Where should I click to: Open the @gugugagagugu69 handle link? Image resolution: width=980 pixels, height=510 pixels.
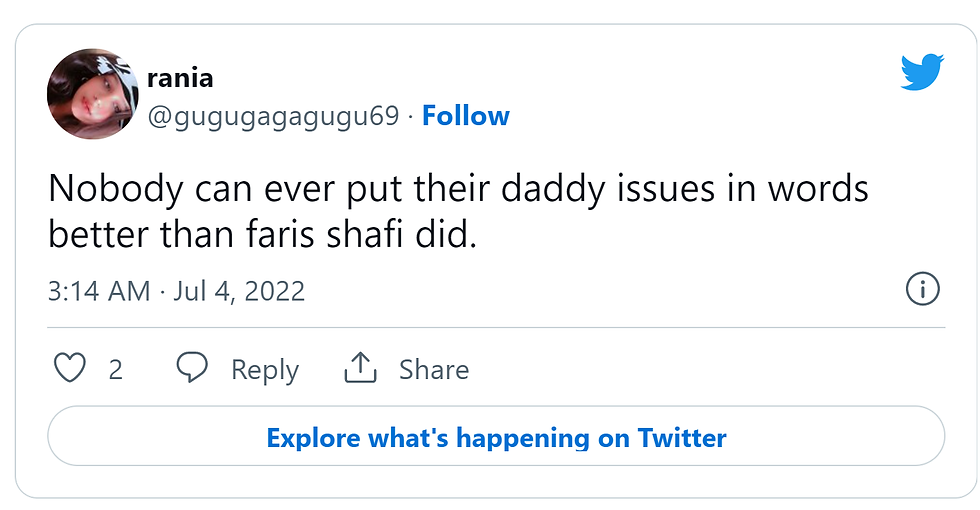click(x=273, y=116)
